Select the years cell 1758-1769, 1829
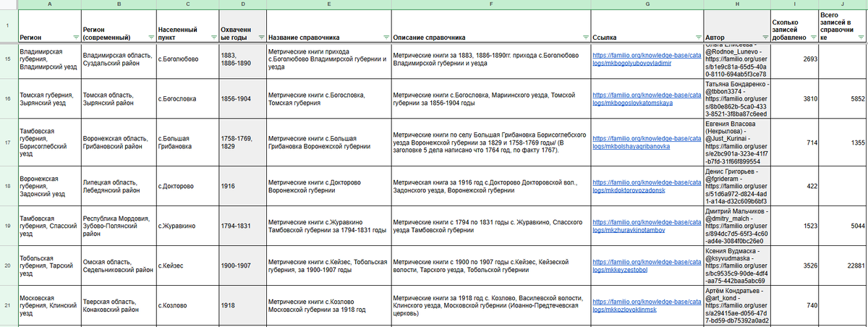This screenshot has height=327, width=868. (x=242, y=143)
